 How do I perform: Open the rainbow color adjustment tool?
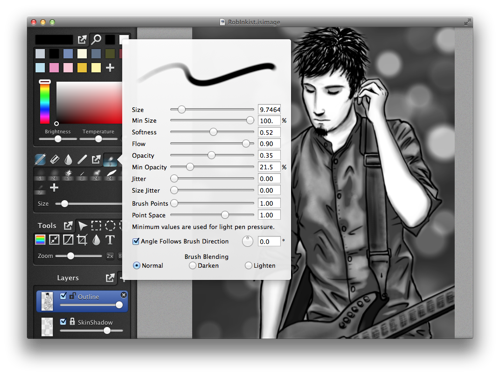coord(40,240)
